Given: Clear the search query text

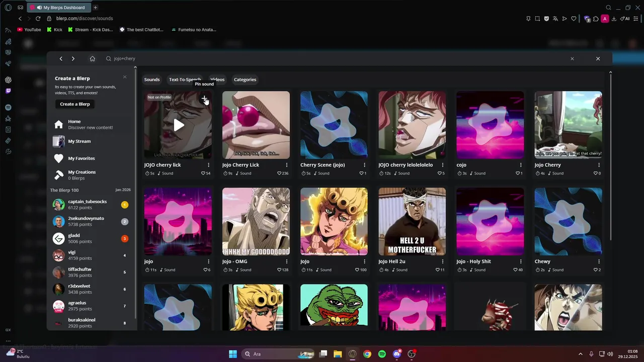Looking at the screenshot, I should (x=572, y=59).
